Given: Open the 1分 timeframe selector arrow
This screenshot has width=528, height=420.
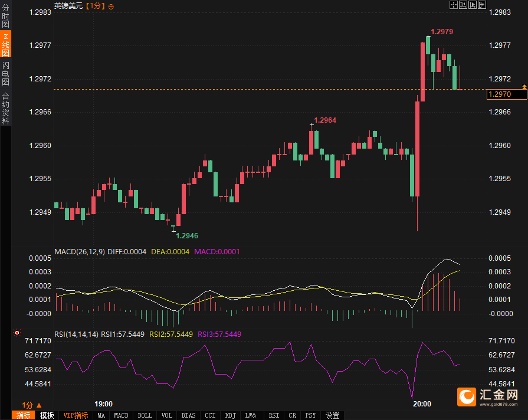Looking at the screenshot, I should [x=39, y=405].
